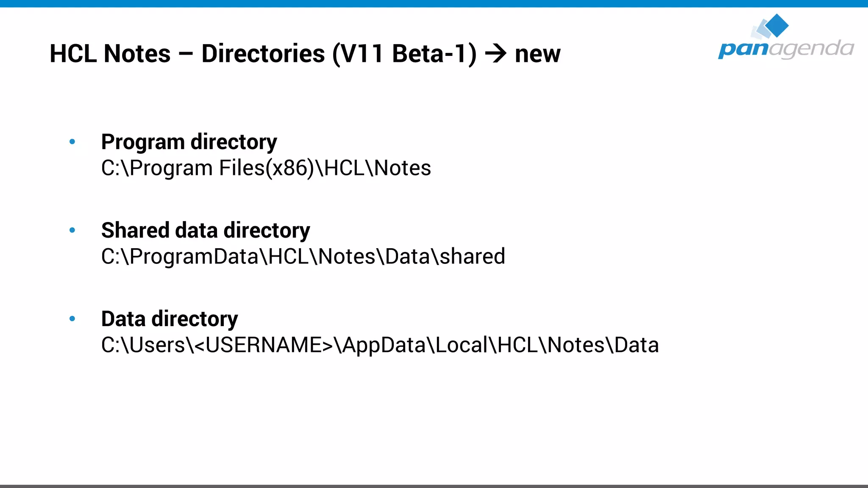This screenshot has width=868, height=488.
Task: Click "HCL Notes" in the slide title
Action: tap(110, 54)
